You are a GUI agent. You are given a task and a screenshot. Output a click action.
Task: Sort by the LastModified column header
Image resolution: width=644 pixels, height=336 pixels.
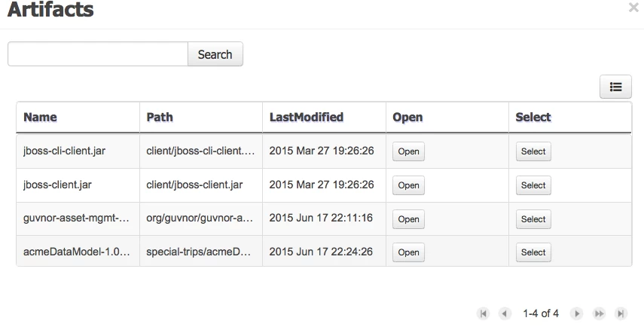pyautogui.click(x=307, y=117)
